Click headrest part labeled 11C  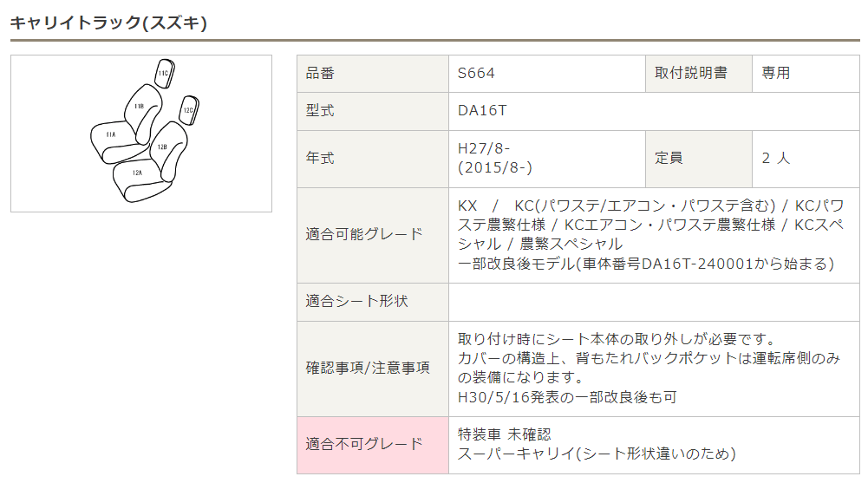tap(165, 73)
